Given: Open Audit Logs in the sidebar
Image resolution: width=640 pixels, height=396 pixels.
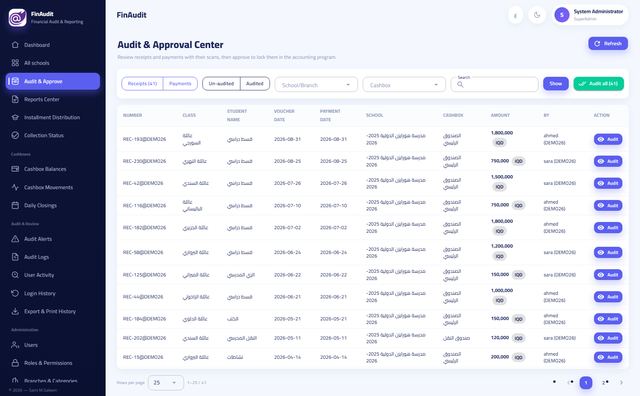Looking at the screenshot, I should pos(53,257).
